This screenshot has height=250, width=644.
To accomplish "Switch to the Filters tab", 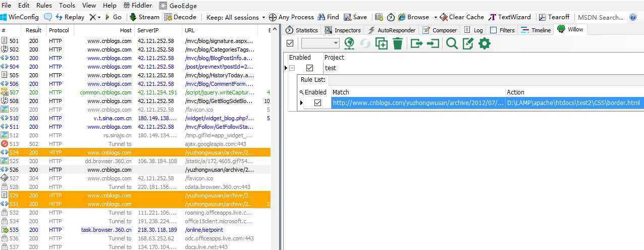I will pos(502,30).
